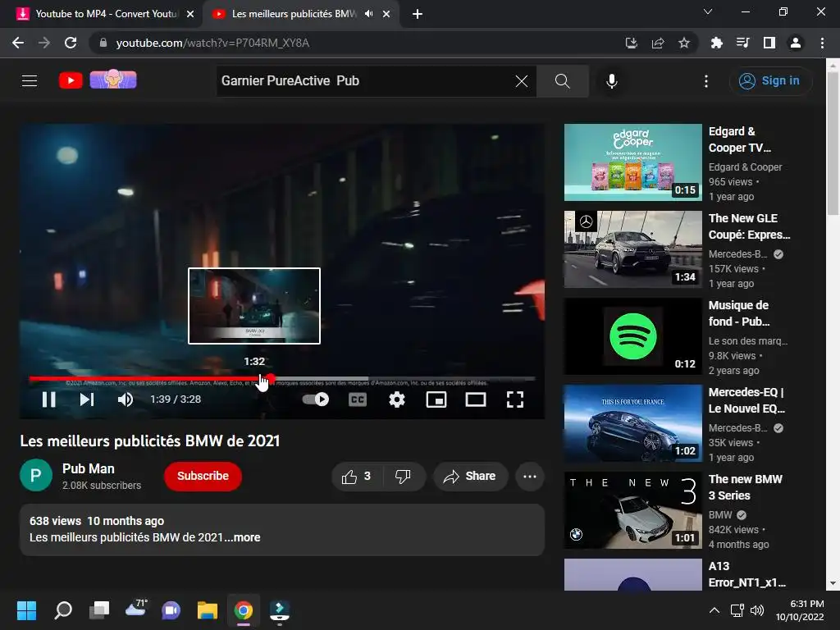
Task: Toggle the Chrome side panel
Action: pyautogui.click(x=769, y=43)
